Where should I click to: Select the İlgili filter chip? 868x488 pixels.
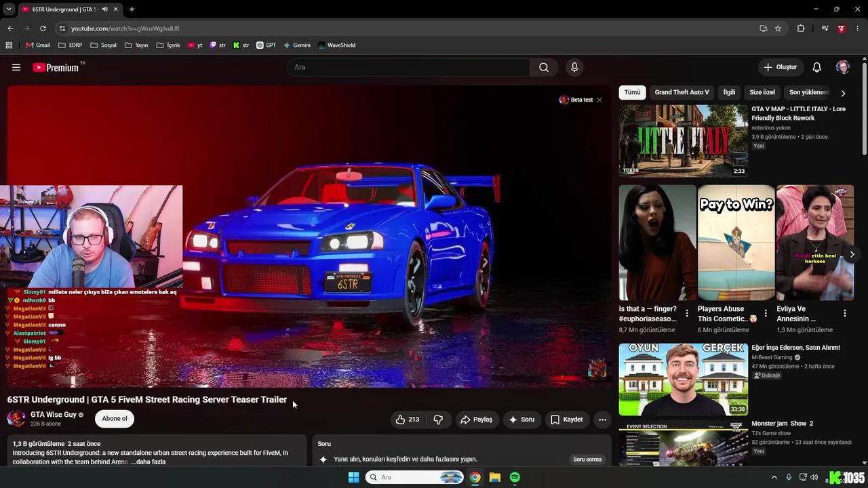tap(729, 92)
